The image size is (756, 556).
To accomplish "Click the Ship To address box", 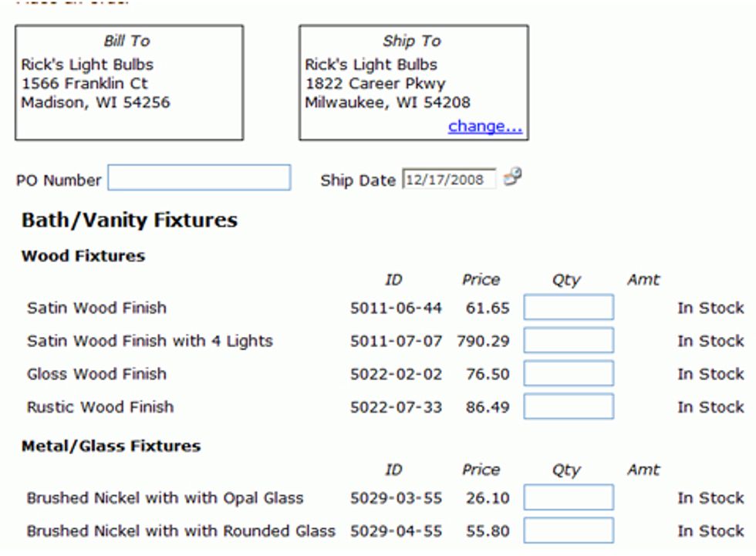I will [x=413, y=83].
